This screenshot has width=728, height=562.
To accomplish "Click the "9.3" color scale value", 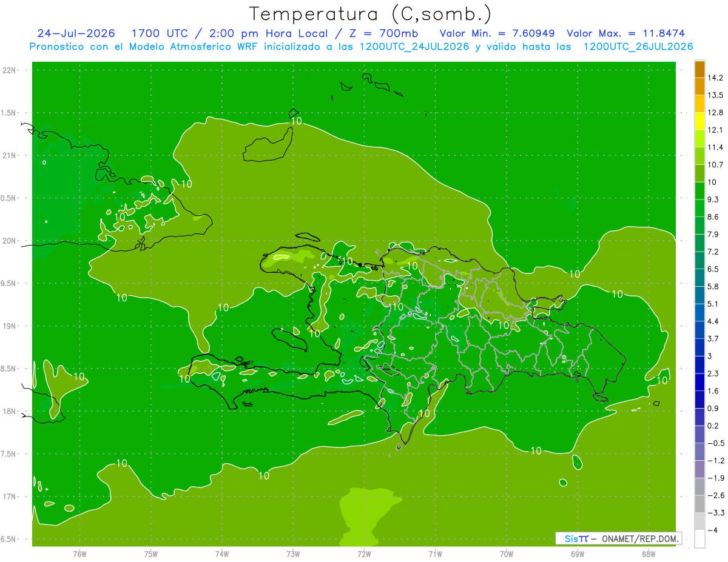I will pos(713,199).
